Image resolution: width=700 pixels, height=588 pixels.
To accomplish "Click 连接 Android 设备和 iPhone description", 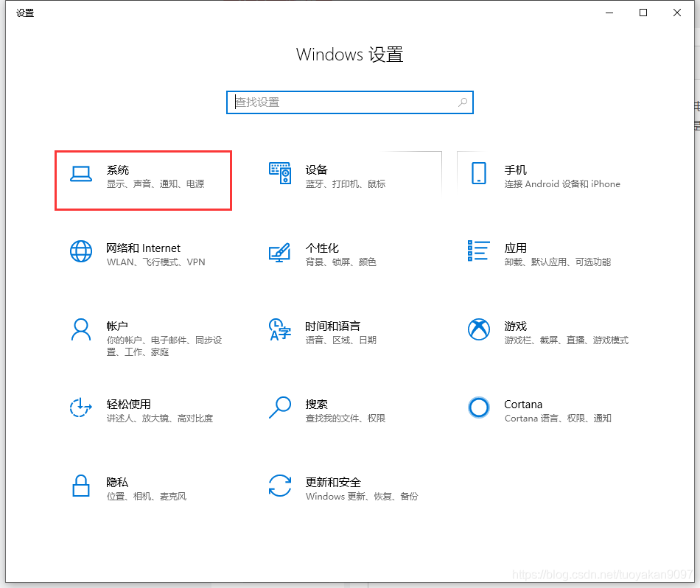I will [x=562, y=184].
